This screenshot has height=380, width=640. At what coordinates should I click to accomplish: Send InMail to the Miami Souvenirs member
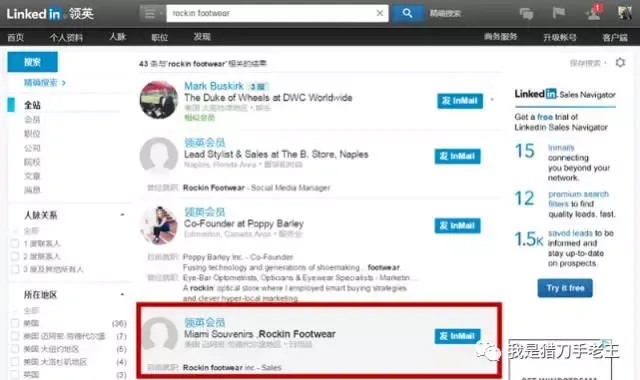457,336
